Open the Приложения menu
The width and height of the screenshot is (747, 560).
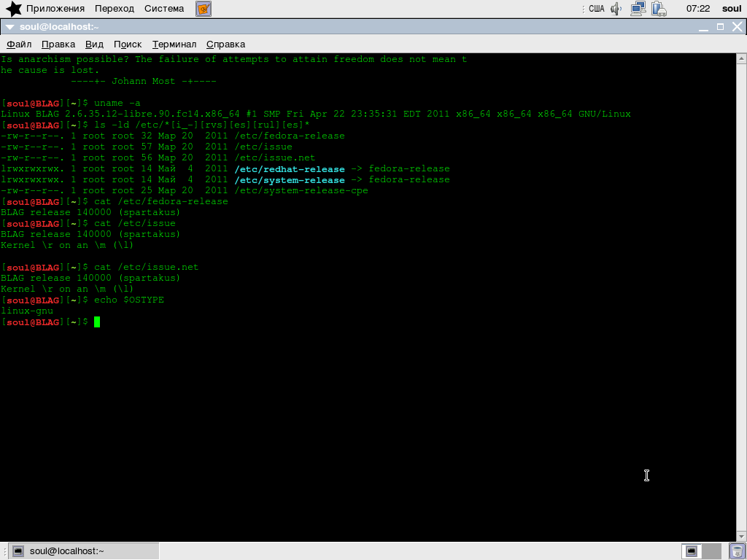(55, 9)
